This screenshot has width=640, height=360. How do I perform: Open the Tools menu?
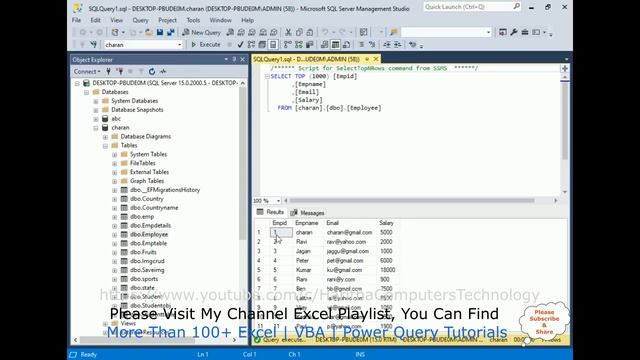pos(193,20)
